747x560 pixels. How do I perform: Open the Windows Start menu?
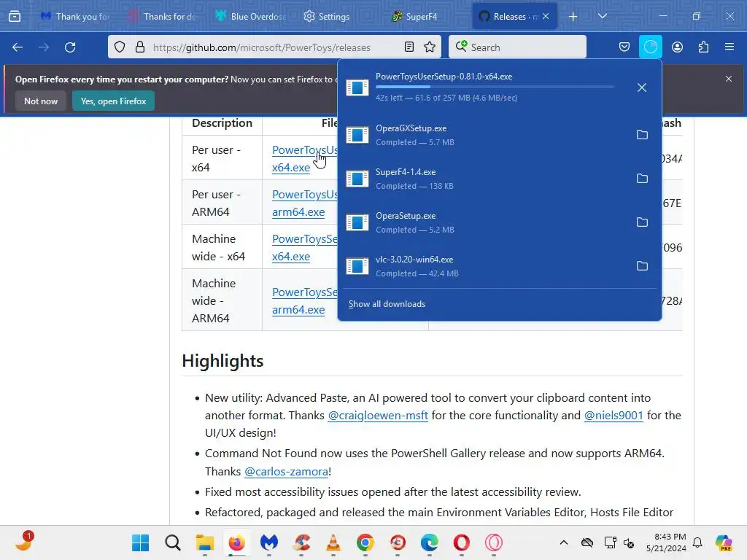(x=141, y=542)
